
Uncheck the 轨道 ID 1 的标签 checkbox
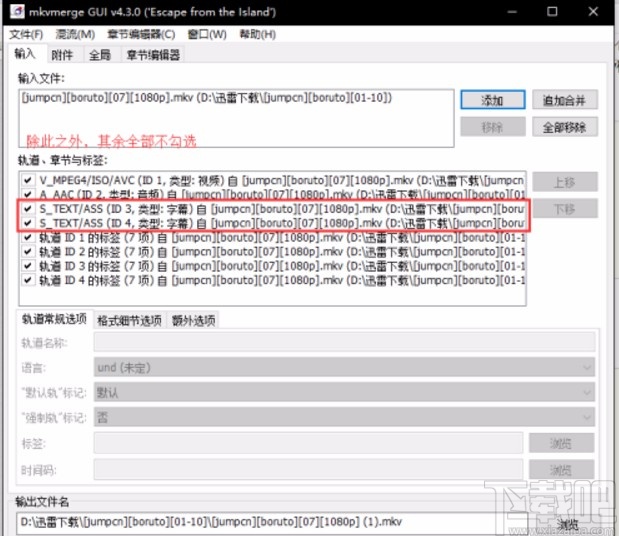pos(28,237)
